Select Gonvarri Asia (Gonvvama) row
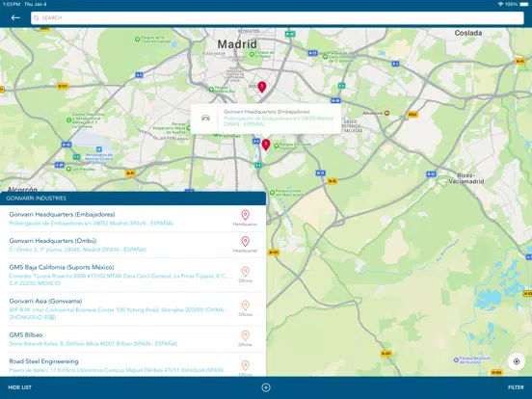532x399 pixels. pyautogui.click(x=133, y=308)
